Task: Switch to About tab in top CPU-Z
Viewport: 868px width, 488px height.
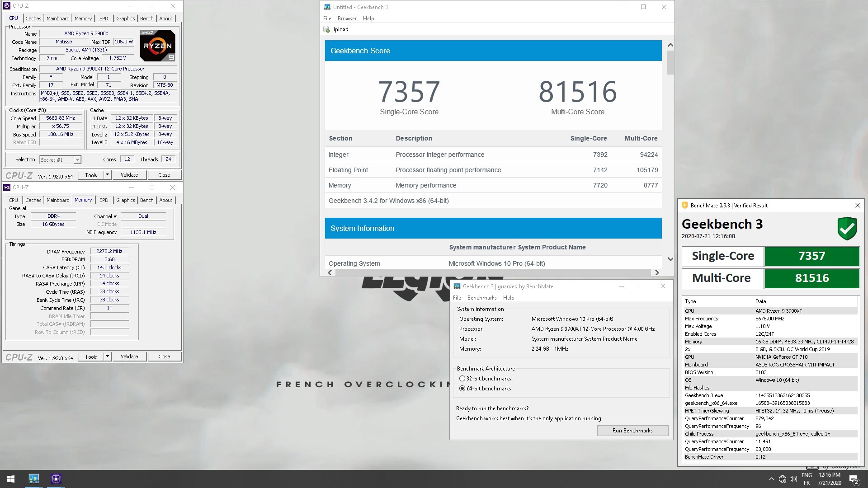Action: [165, 19]
